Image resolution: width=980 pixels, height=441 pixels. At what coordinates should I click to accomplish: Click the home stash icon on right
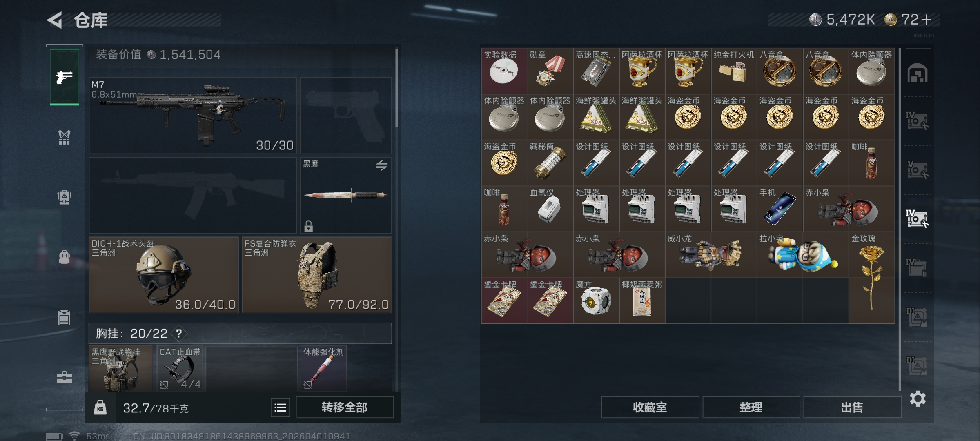pyautogui.click(x=918, y=73)
